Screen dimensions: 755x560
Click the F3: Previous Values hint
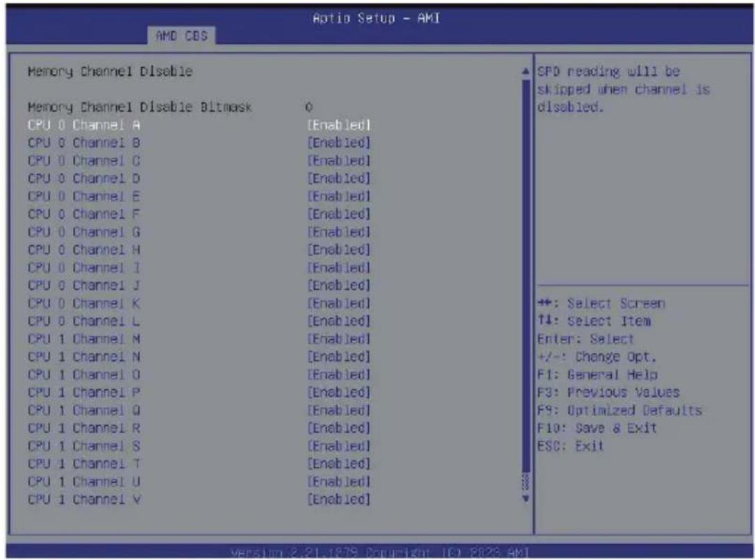608,393
